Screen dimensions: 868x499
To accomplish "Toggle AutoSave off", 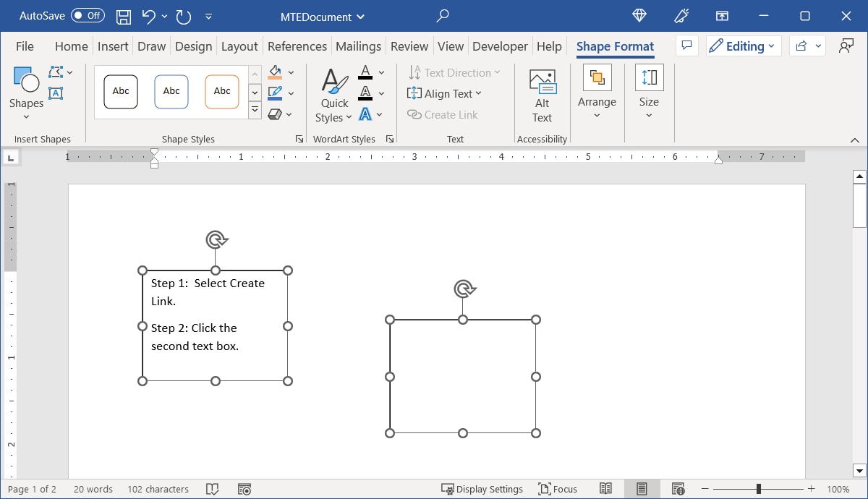I will tap(87, 15).
